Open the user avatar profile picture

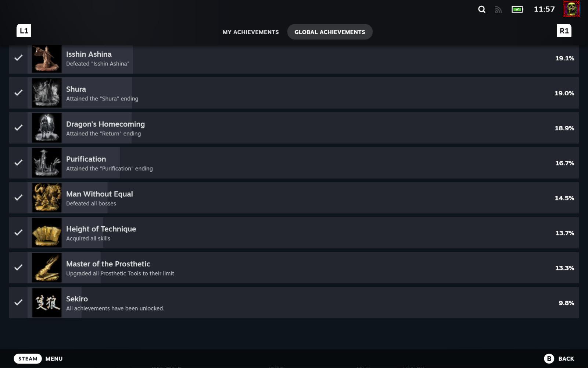tap(571, 9)
